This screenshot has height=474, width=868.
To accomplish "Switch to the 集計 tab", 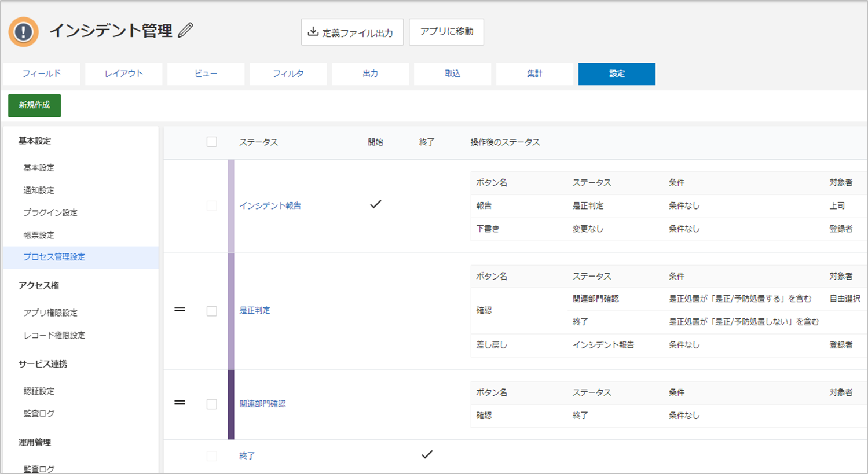I will click(534, 74).
